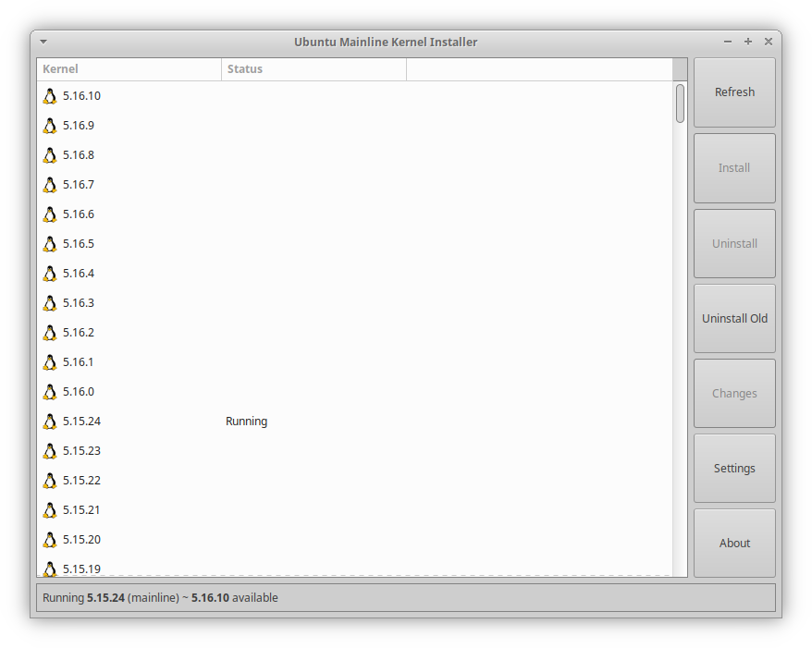This screenshot has width=812, height=648.
Task: View Changes for the selected kernel
Action: [734, 393]
